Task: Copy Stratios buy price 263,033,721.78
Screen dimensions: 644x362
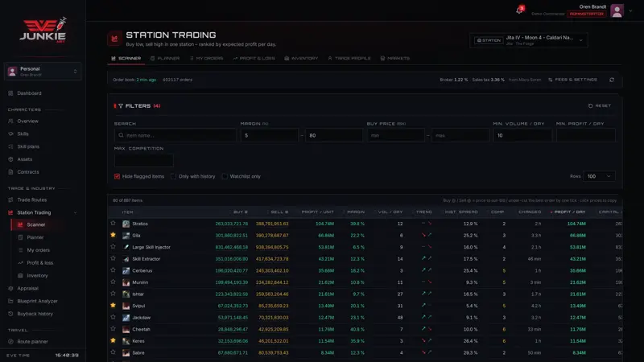Action: tap(232, 224)
